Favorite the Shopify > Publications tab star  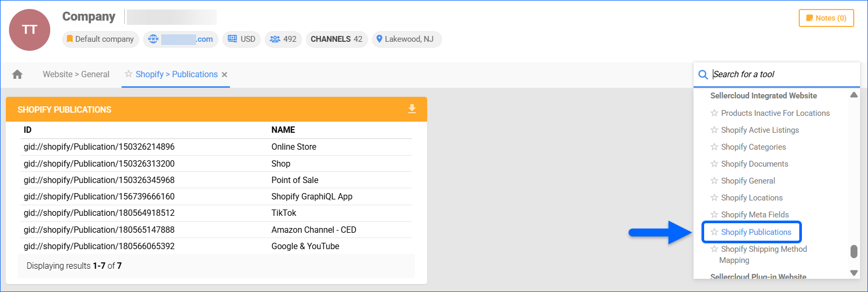coord(128,74)
